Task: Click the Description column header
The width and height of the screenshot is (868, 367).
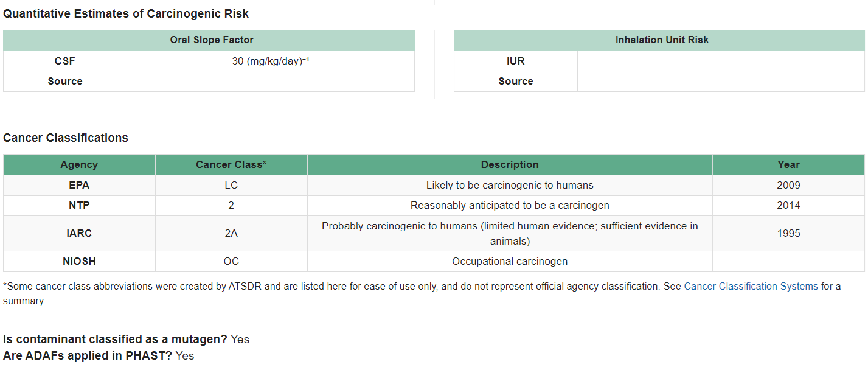Action: click(x=510, y=165)
